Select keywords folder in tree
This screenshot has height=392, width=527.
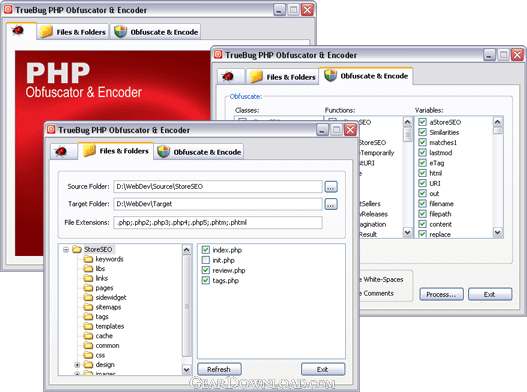coord(110,259)
